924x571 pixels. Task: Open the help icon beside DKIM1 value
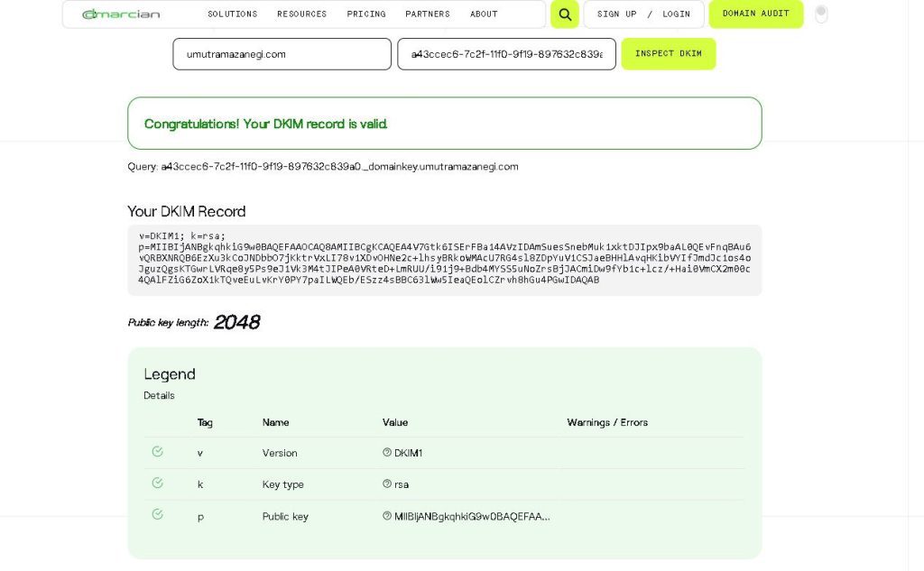[387, 452]
